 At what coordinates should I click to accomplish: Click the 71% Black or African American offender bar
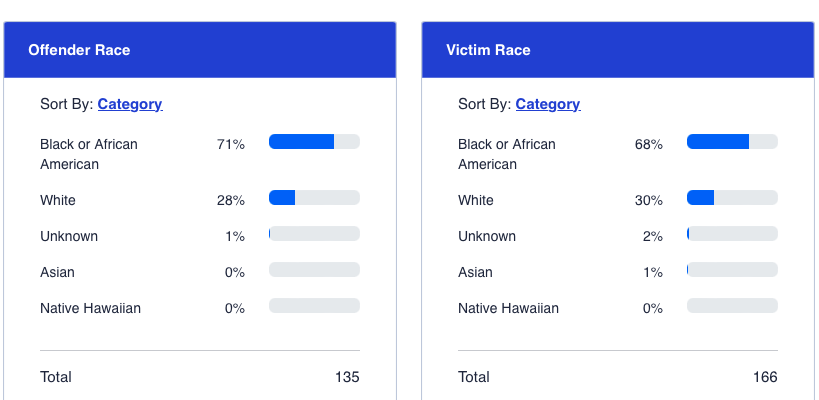(x=314, y=142)
